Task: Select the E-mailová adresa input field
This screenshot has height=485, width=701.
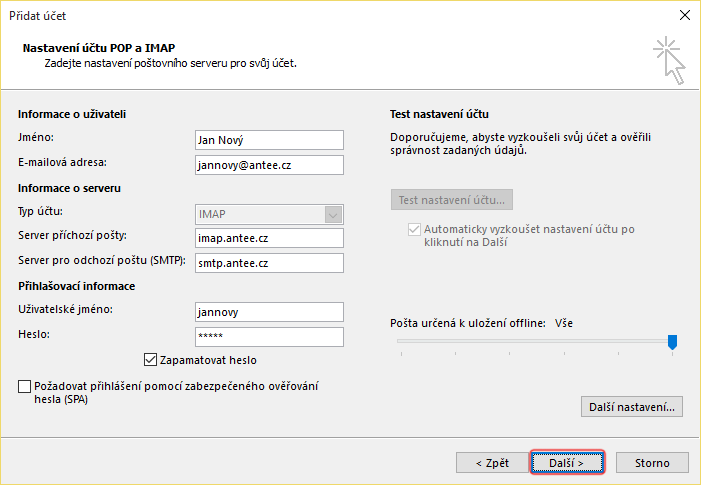Action: tap(269, 165)
